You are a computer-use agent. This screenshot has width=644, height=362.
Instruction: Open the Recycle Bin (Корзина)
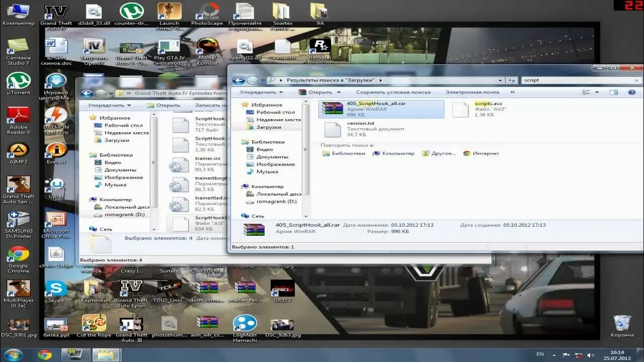622,326
